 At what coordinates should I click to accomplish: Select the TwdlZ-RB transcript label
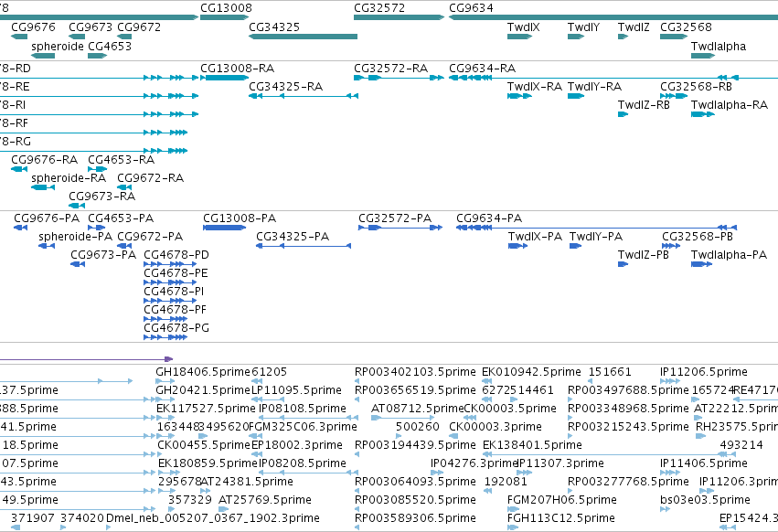click(x=644, y=105)
